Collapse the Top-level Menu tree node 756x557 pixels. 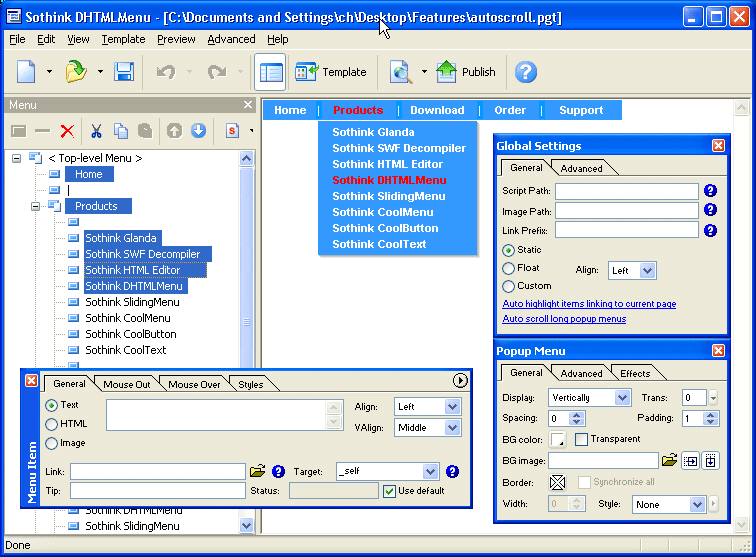(x=16, y=158)
